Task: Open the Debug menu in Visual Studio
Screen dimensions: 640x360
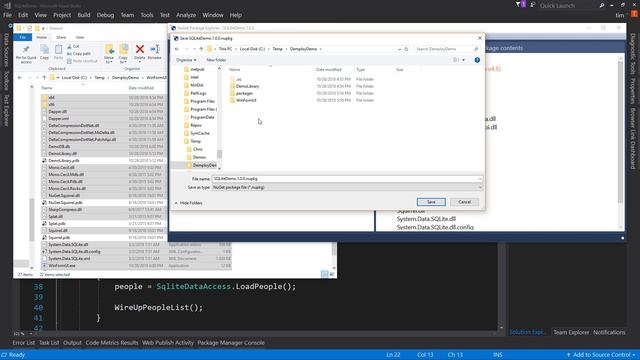Action: (x=105, y=15)
